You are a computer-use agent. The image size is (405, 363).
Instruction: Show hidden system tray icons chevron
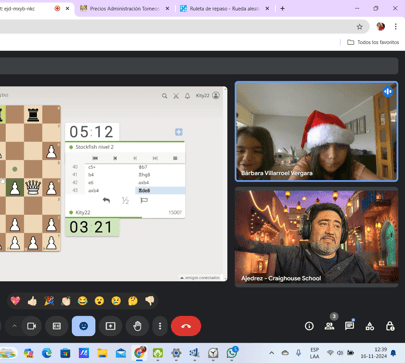tap(272, 353)
